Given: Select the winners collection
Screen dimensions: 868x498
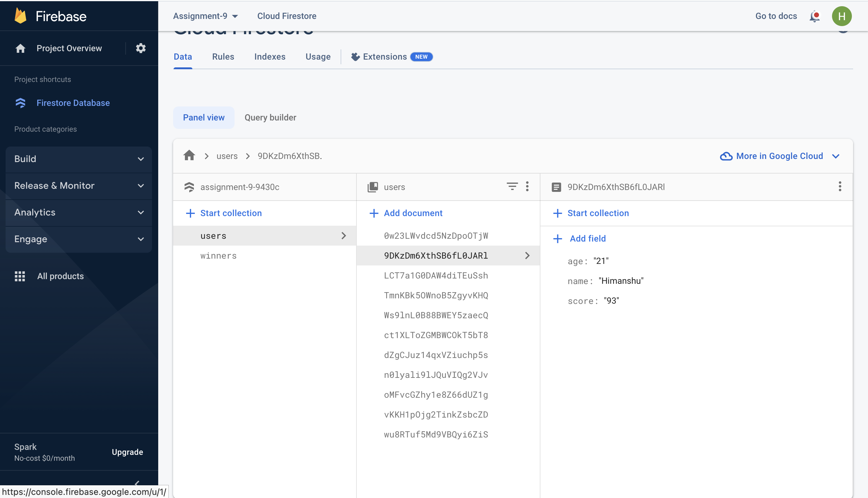Looking at the screenshot, I should pyautogui.click(x=265, y=256).
